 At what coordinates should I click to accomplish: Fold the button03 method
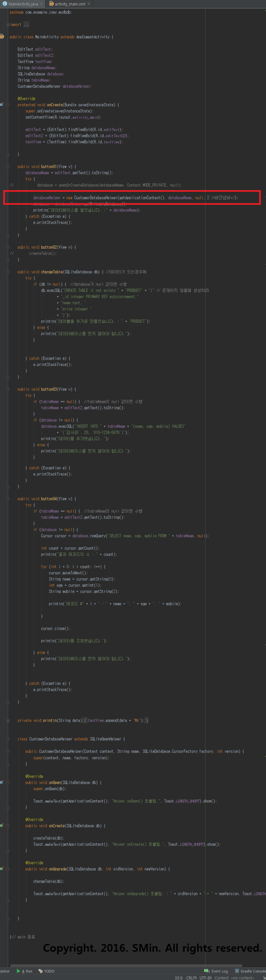click(8, 389)
